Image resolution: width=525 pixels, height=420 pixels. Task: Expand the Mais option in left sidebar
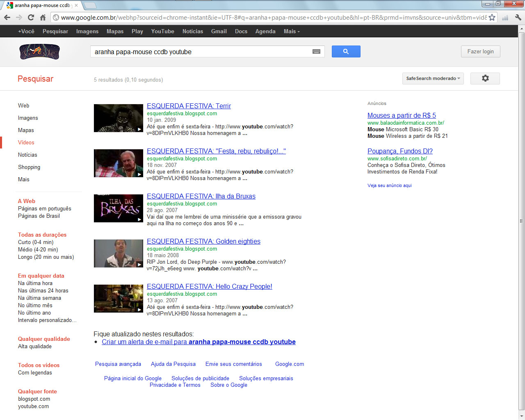click(x=24, y=179)
